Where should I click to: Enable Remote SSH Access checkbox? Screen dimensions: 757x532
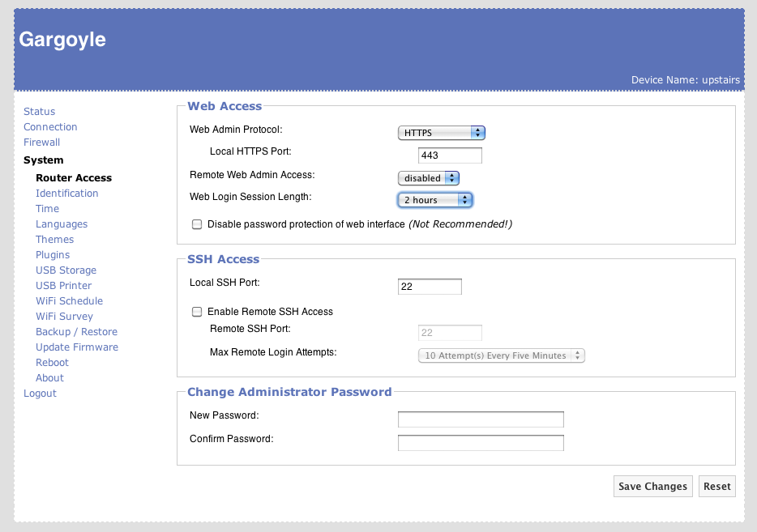tap(197, 312)
